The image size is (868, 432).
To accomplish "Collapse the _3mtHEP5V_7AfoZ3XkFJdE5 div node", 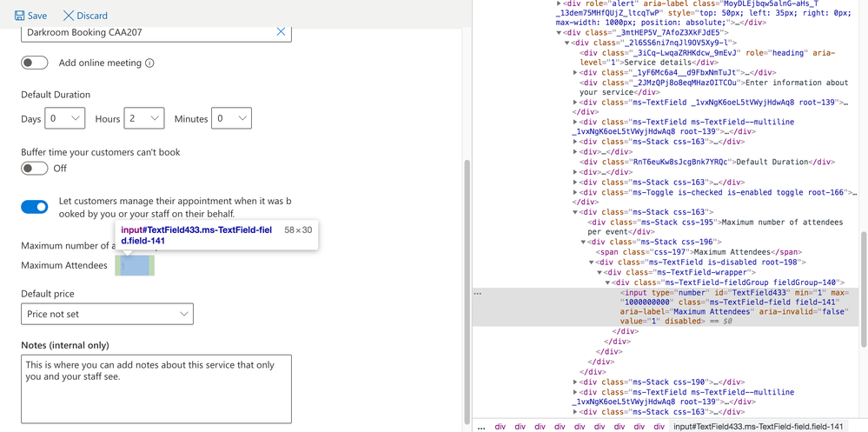I will 559,33.
